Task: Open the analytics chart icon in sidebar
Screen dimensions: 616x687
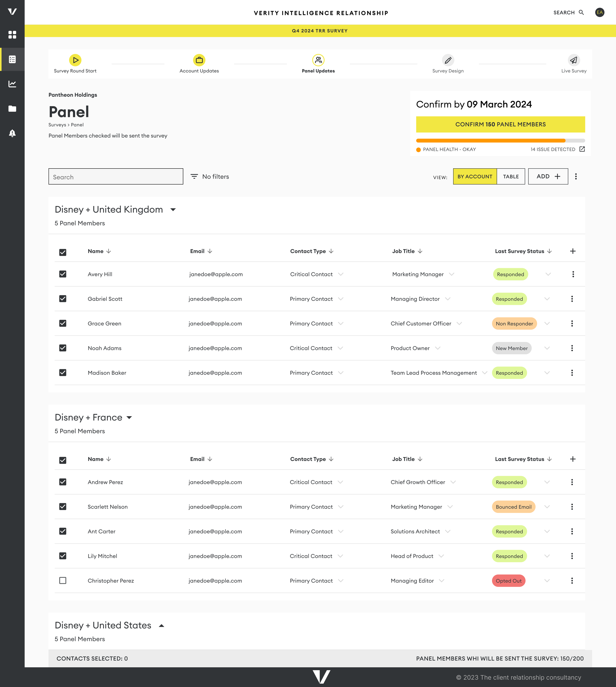Action: pyautogui.click(x=12, y=84)
